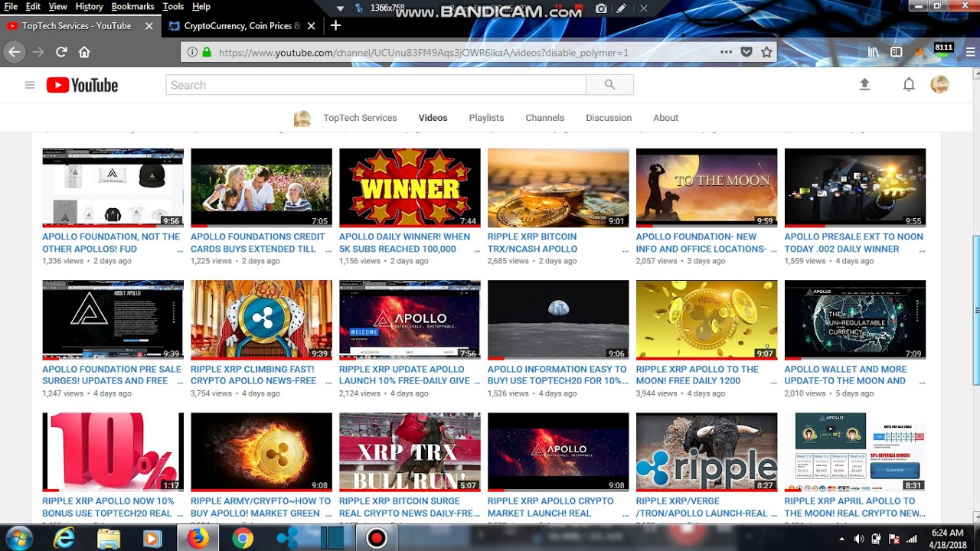Open 'RIPPLE XRP BITCOIN TRX/NCASH APOLLO' link
Image resolution: width=980 pixels, height=551 pixels.
click(533, 243)
